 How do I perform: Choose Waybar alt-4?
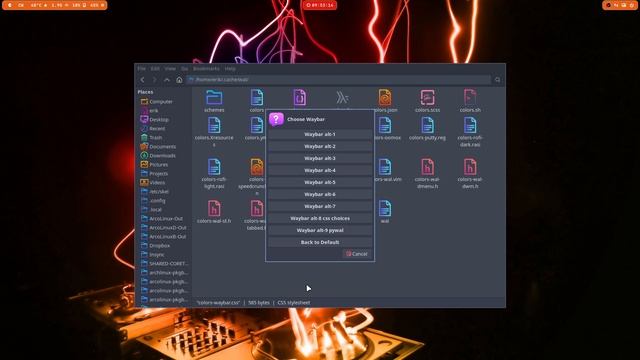320,170
